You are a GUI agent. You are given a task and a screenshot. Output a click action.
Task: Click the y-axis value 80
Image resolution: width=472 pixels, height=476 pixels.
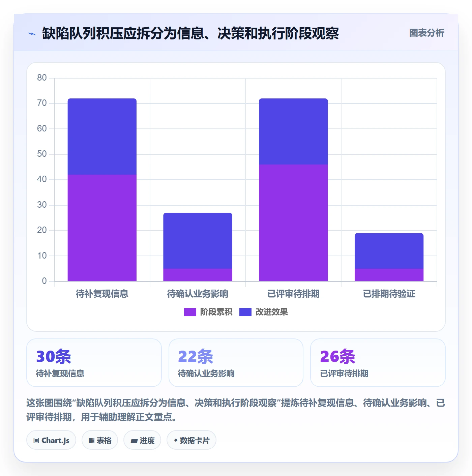pos(42,78)
